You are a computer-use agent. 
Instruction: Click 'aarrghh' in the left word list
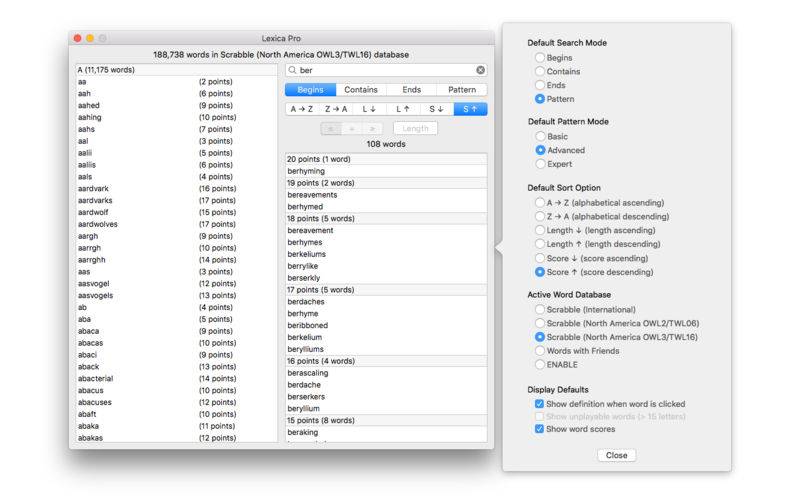tap(91, 260)
